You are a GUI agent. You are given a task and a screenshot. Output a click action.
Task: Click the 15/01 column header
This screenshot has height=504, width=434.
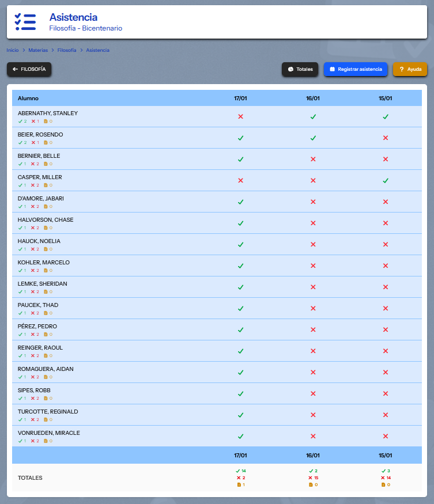pyautogui.click(x=386, y=98)
